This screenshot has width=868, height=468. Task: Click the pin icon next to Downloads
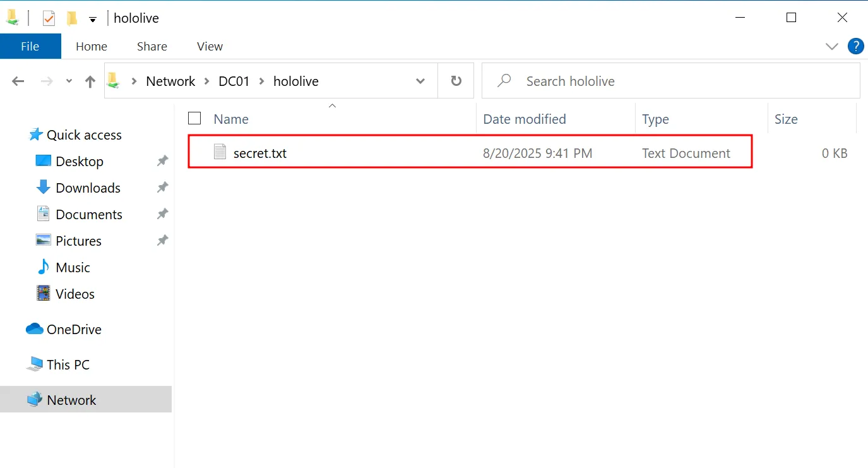[x=162, y=188]
